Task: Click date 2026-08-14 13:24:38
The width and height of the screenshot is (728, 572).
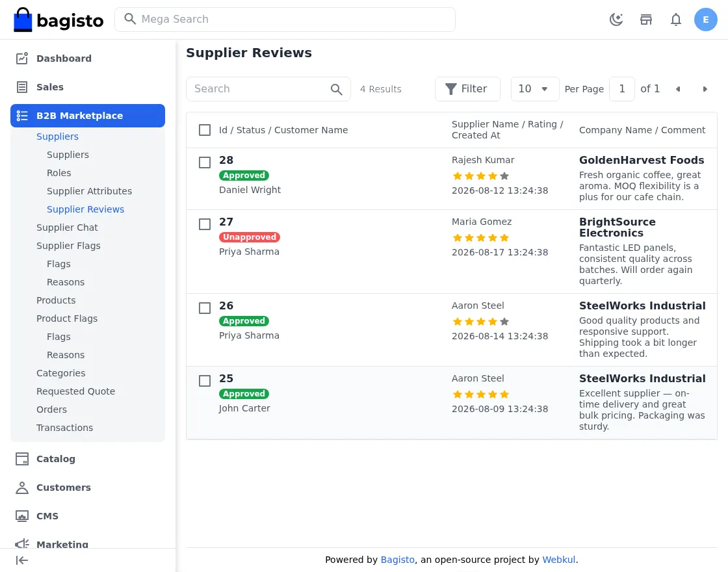Action: 500,336
